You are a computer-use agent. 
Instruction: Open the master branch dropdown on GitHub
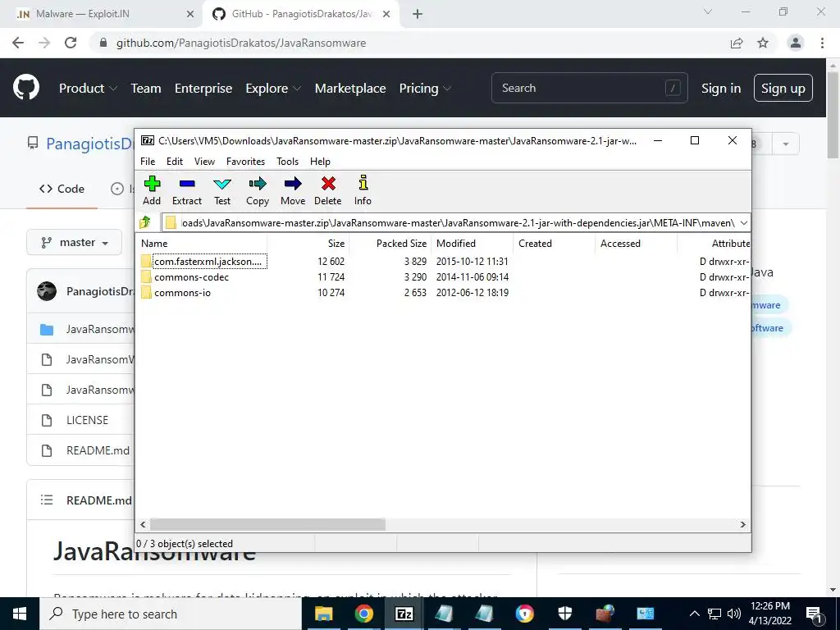pyautogui.click(x=75, y=243)
